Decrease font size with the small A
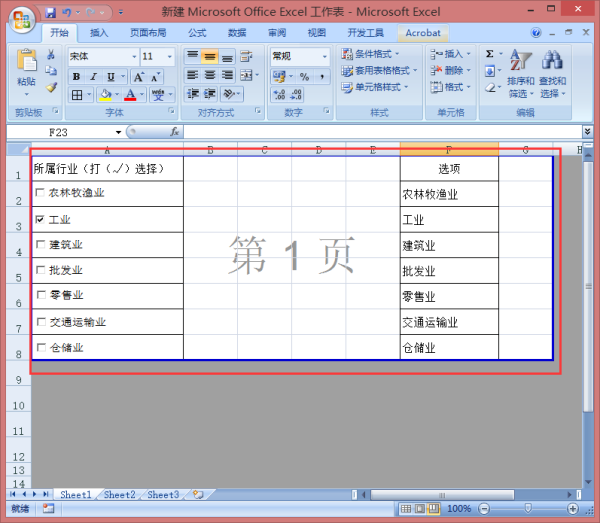600x523 pixels. 155,77
